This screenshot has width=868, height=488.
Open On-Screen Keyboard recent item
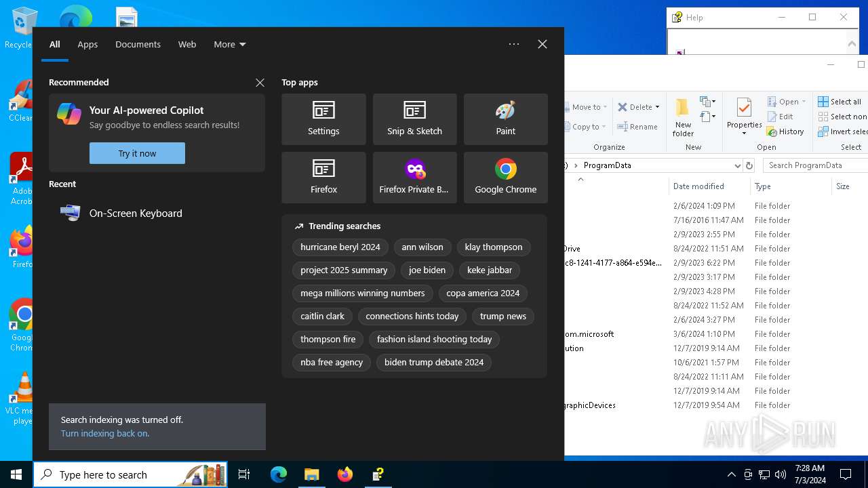tap(157, 213)
